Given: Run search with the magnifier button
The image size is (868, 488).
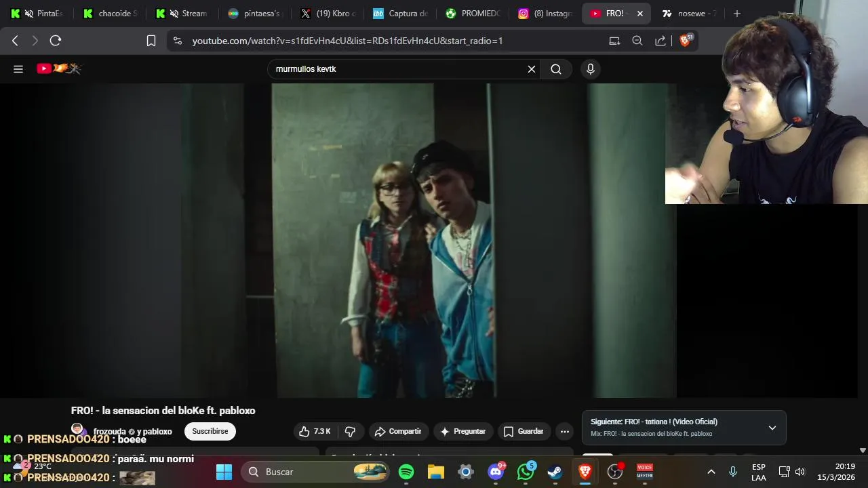Looking at the screenshot, I should click(x=556, y=69).
